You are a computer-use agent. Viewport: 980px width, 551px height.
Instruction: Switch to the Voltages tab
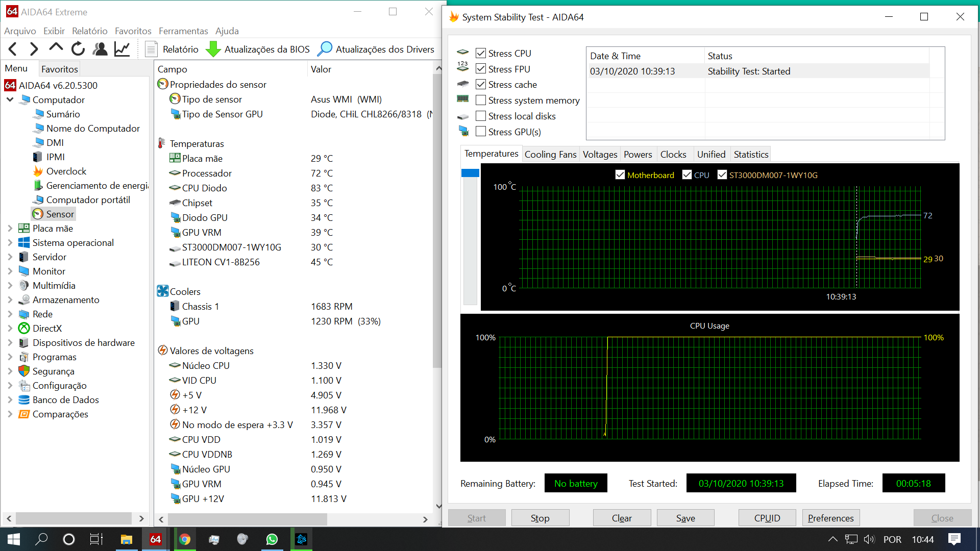tap(600, 154)
